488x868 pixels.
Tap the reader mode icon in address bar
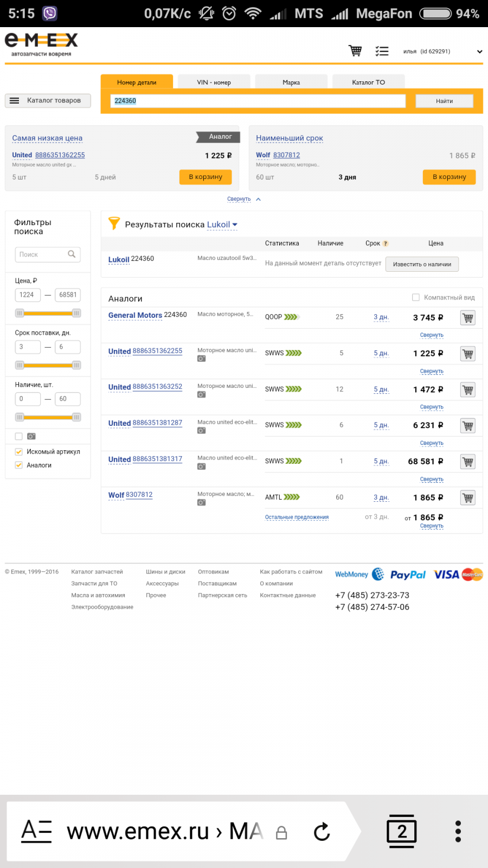[x=36, y=831]
